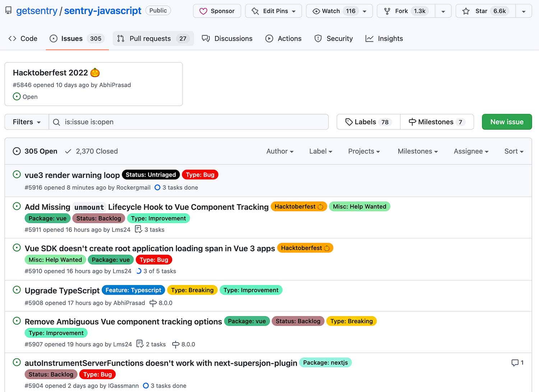This screenshot has height=392, width=539.
Task: Open author Rockergmail's issues link
Action: pyautogui.click(x=133, y=187)
